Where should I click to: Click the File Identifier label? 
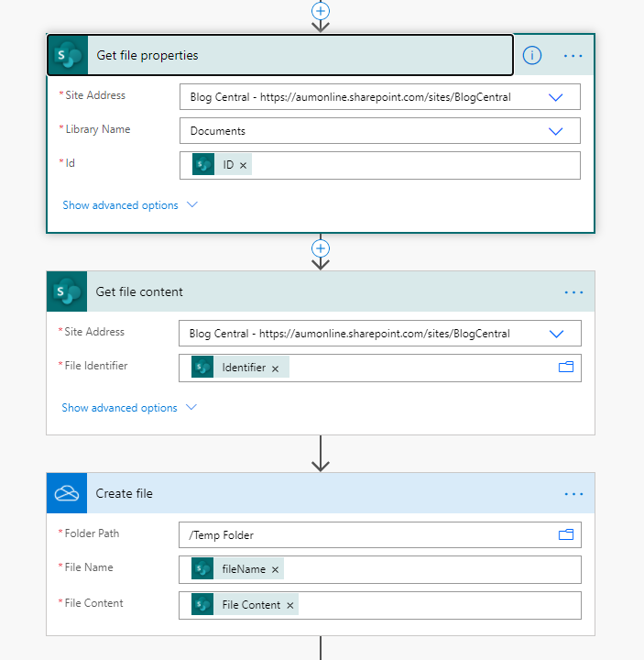click(x=96, y=366)
